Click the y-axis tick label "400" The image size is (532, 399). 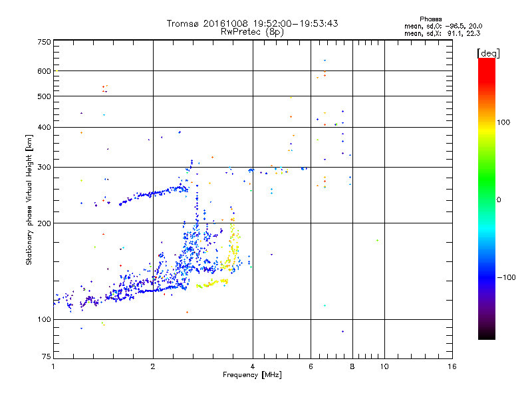pyautogui.click(x=44, y=128)
